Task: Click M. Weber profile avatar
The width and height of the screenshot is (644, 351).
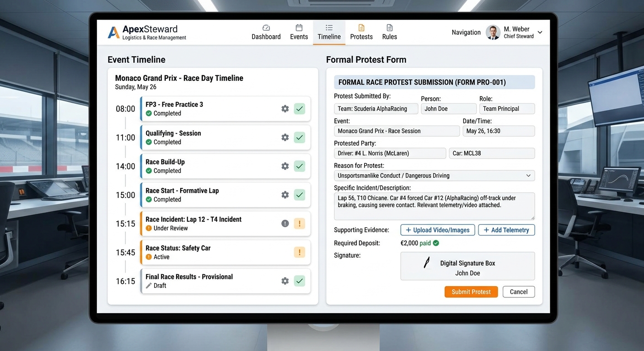Action: tap(493, 32)
